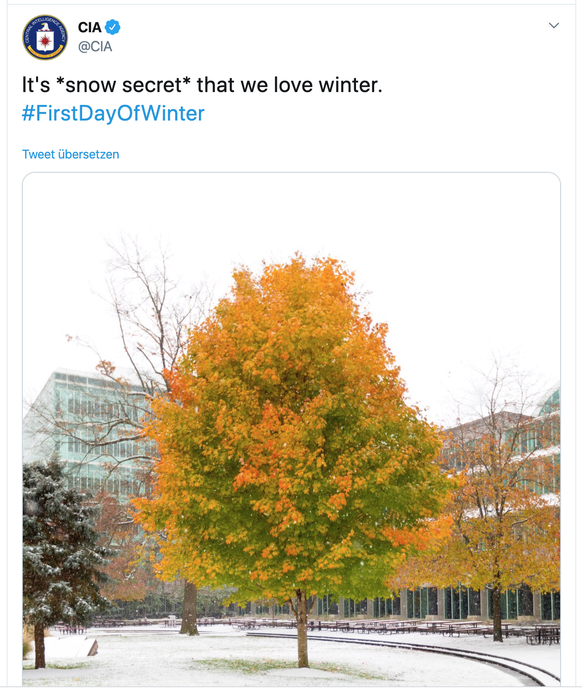Click the bold CIA display name
The width and height of the screenshot is (582, 692).
(90, 27)
